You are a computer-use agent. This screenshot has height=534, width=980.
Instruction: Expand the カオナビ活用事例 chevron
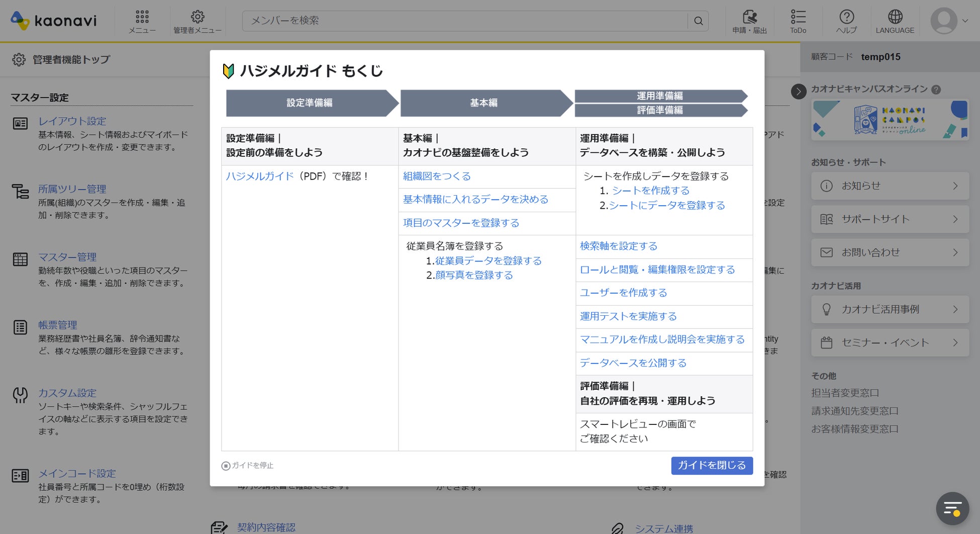click(x=955, y=309)
